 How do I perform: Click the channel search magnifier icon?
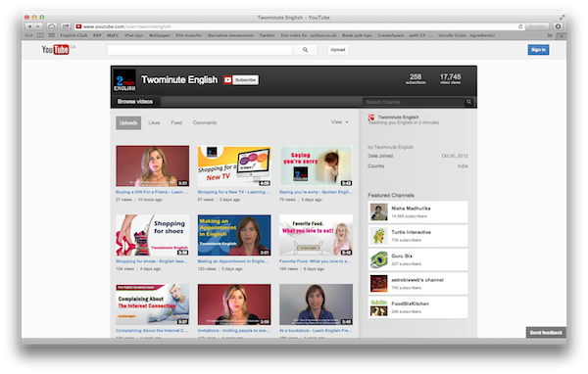tap(468, 102)
